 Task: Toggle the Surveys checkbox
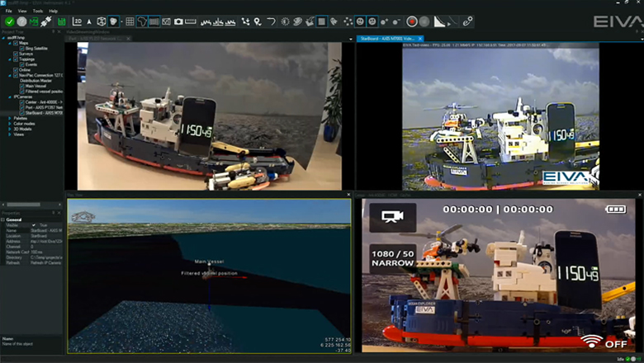(x=16, y=54)
